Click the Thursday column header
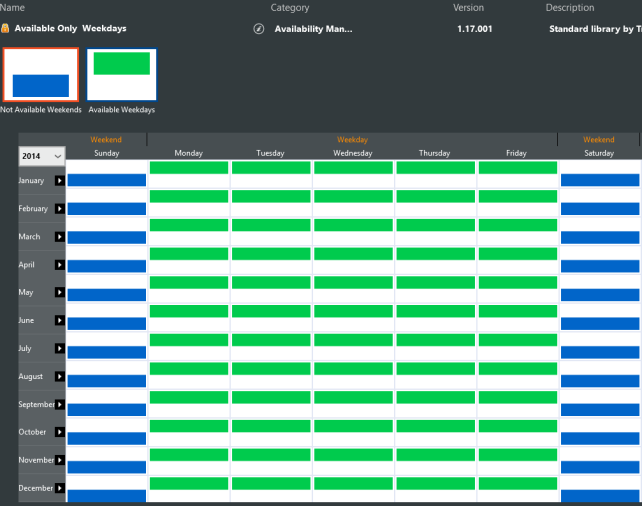Image resolution: width=642 pixels, height=506 pixels. pyautogui.click(x=434, y=153)
